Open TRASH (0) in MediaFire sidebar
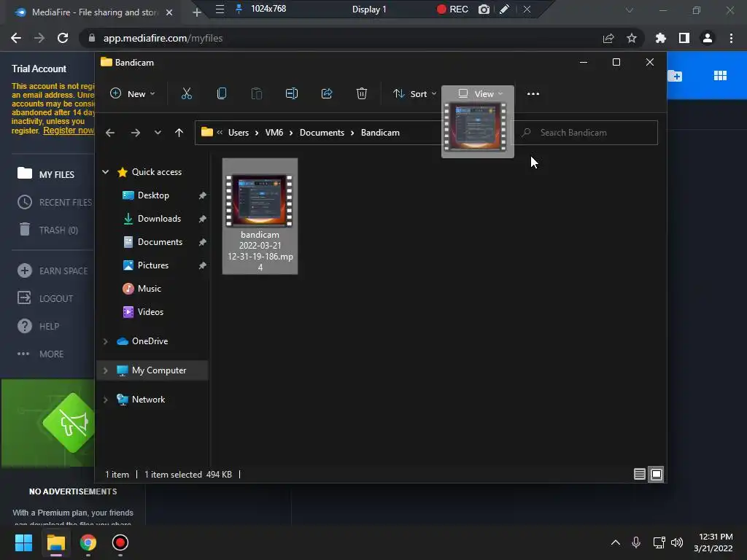The image size is (747, 560). pyautogui.click(x=47, y=230)
